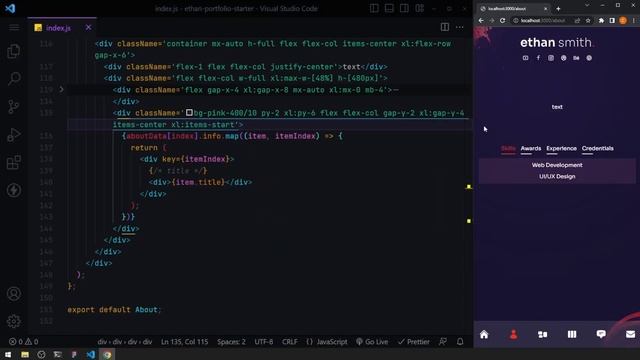Viewport: 640px width, 360px height.
Task: Open the About person icon in nav
Action: point(513,335)
